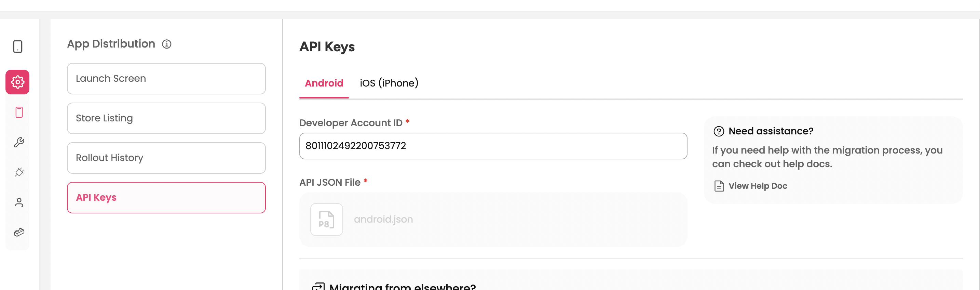Select the red phone sidebar icon
Screen dimensions: 980x290
point(19,112)
